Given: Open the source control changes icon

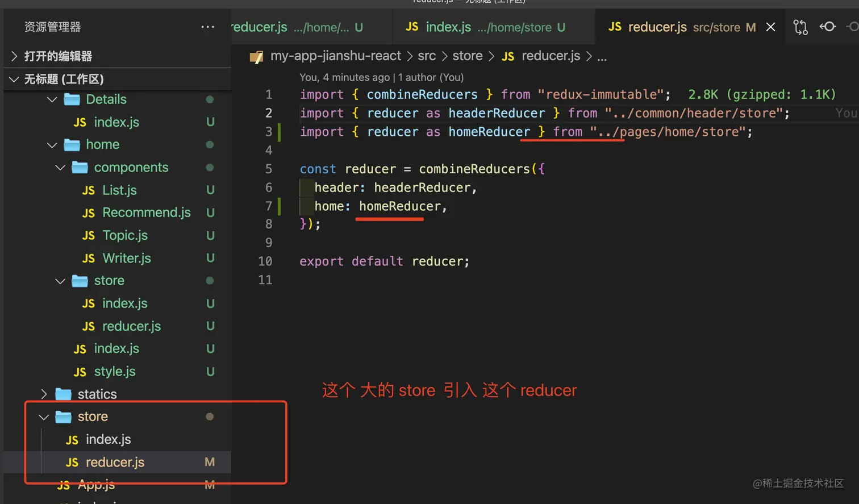Looking at the screenshot, I should tap(800, 27).
